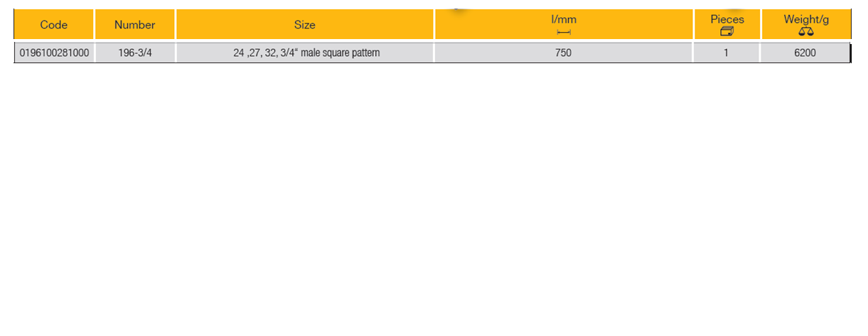This screenshot has height=336, width=868.
Task: Click the 196-3/4 number cell
Action: 135,53
